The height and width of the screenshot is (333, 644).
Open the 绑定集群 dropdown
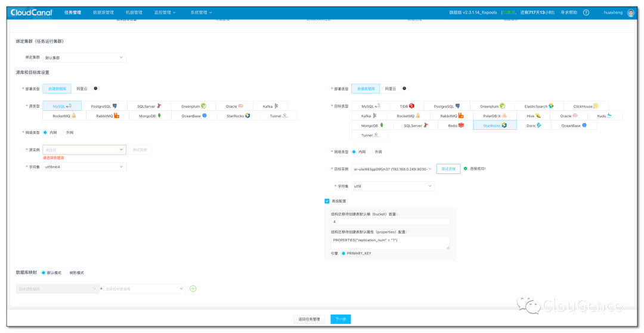pyautogui.click(x=84, y=57)
